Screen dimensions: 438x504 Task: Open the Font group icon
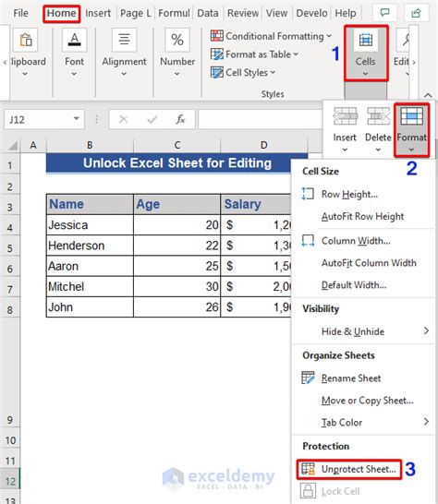pos(74,41)
